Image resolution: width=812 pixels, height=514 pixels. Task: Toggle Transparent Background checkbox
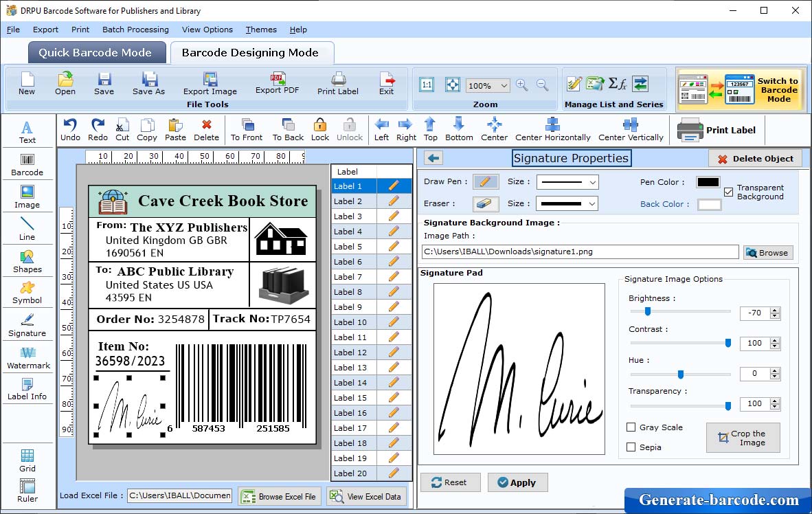coord(729,192)
